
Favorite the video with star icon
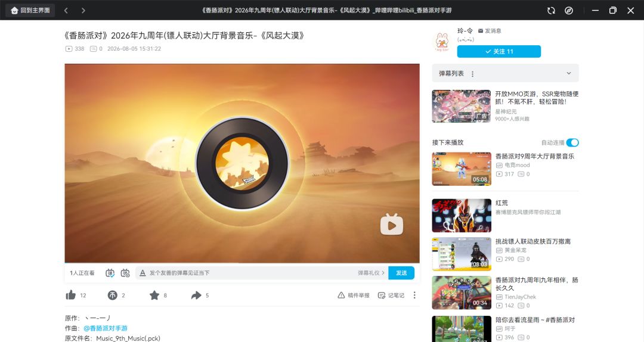154,295
